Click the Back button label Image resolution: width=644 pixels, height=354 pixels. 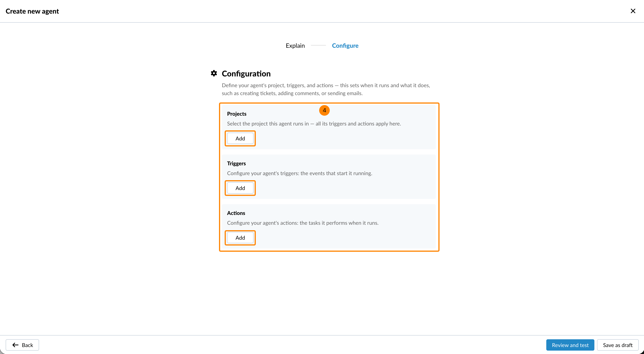(28, 345)
